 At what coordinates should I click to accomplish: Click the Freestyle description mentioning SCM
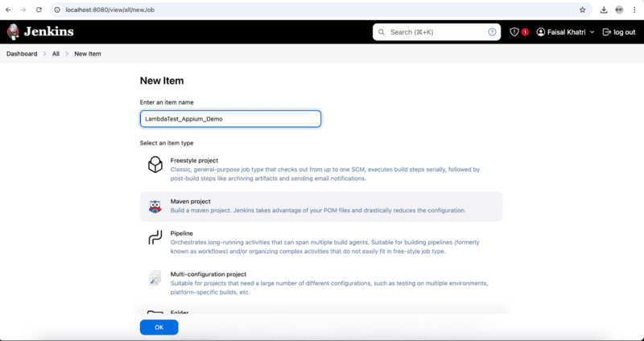coord(325,174)
